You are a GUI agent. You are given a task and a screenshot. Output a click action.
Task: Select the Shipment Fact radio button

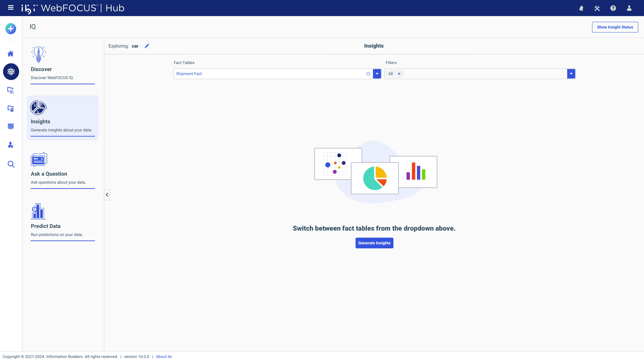pyautogui.click(x=368, y=74)
